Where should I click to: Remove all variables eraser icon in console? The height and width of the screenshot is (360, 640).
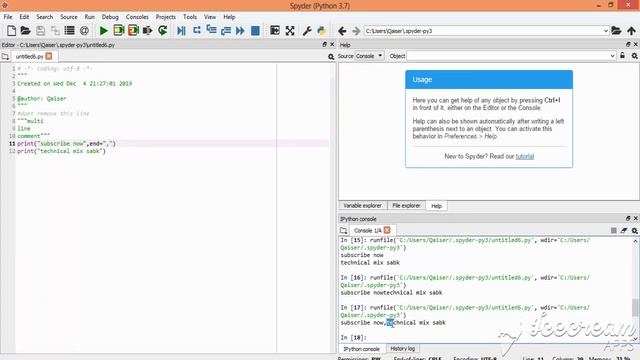[624, 231]
